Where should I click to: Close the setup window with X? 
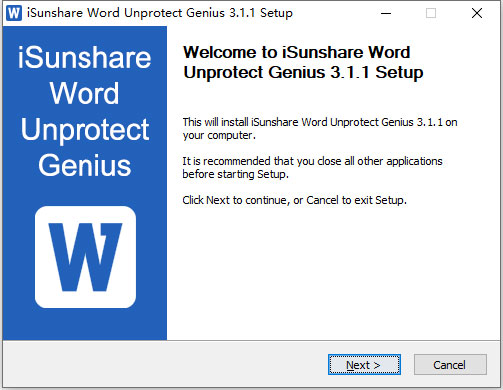[x=477, y=13]
